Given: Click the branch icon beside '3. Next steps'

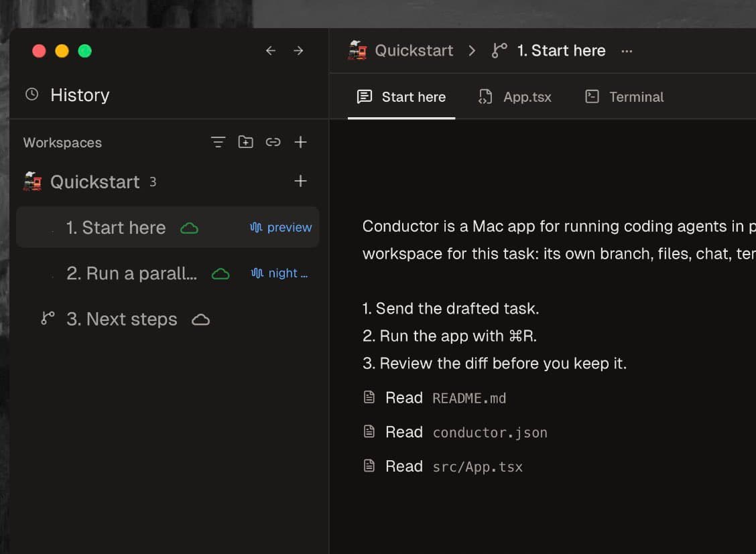Looking at the screenshot, I should [x=48, y=318].
